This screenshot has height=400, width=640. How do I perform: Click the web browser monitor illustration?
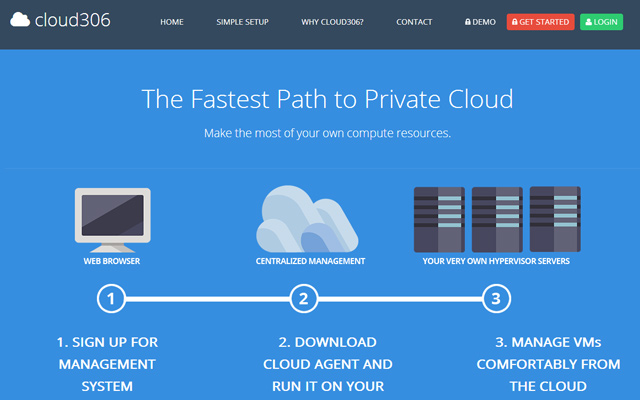113,220
